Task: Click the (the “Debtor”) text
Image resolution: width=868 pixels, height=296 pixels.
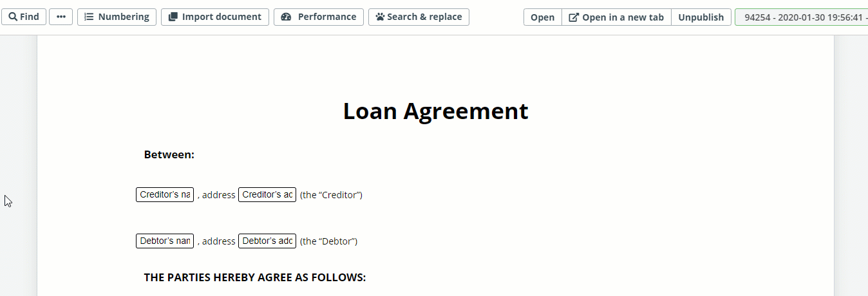Action: point(328,241)
